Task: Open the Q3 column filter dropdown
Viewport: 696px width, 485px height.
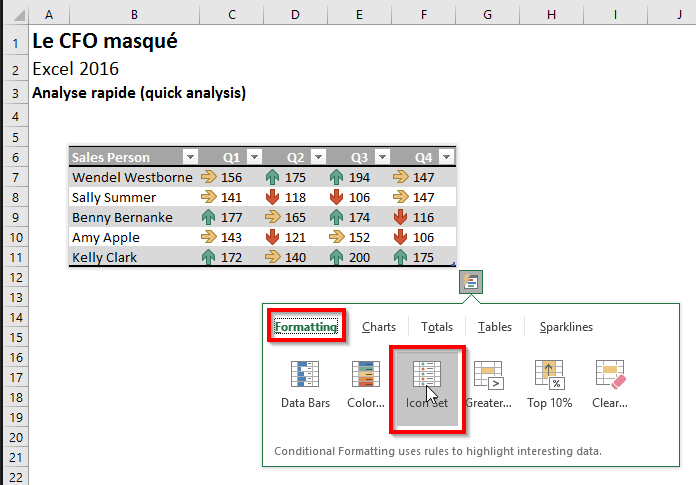Action: click(382, 157)
